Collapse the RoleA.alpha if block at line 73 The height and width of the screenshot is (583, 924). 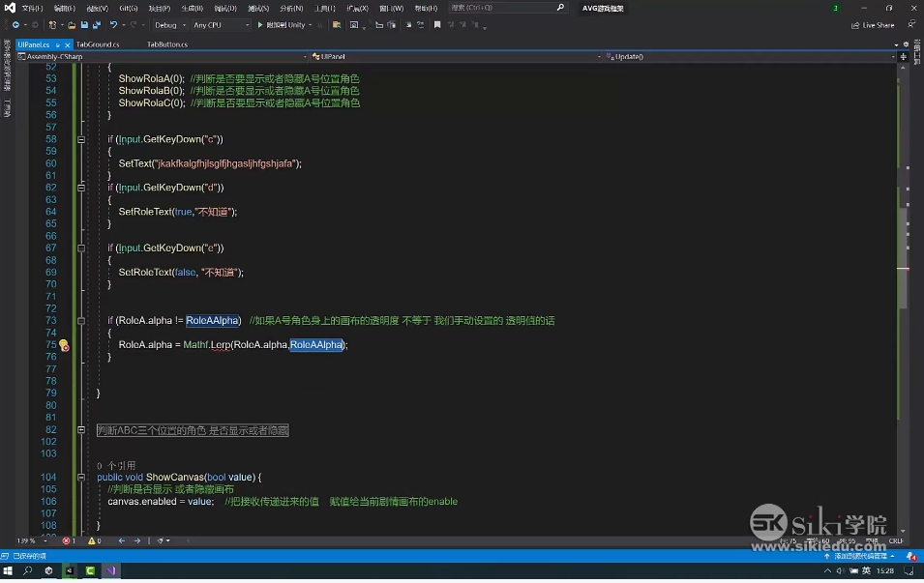(81, 321)
